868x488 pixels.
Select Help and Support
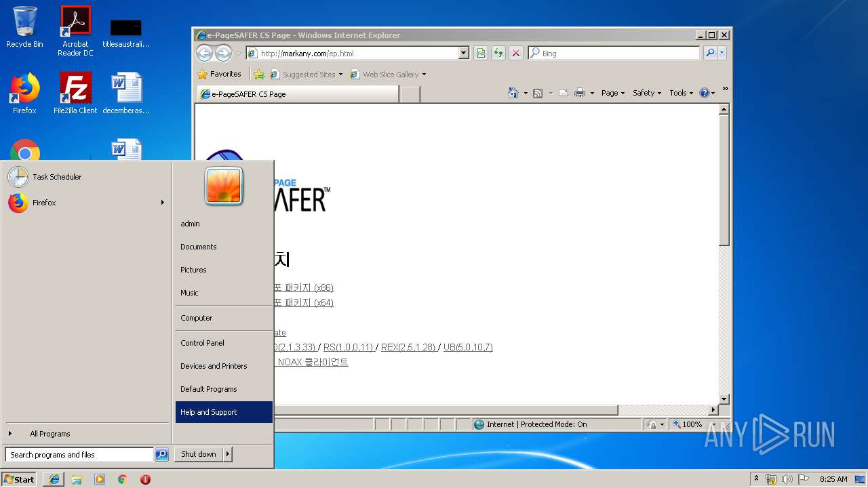pyautogui.click(x=224, y=412)
